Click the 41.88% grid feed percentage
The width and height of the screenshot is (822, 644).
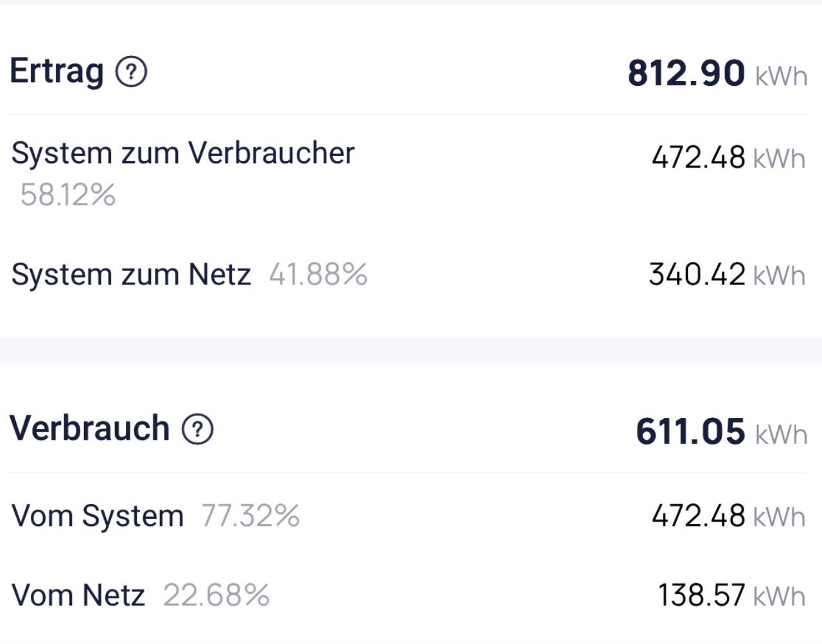(319, 275)
